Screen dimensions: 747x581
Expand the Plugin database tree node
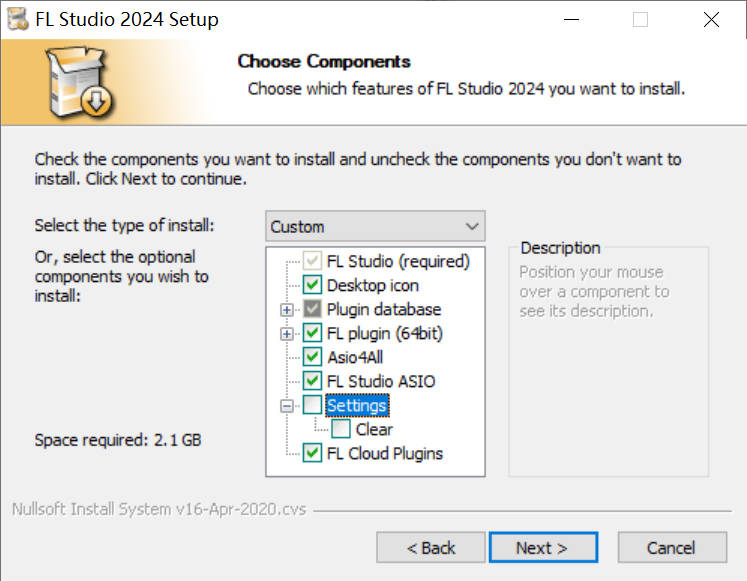coord(288,309)
